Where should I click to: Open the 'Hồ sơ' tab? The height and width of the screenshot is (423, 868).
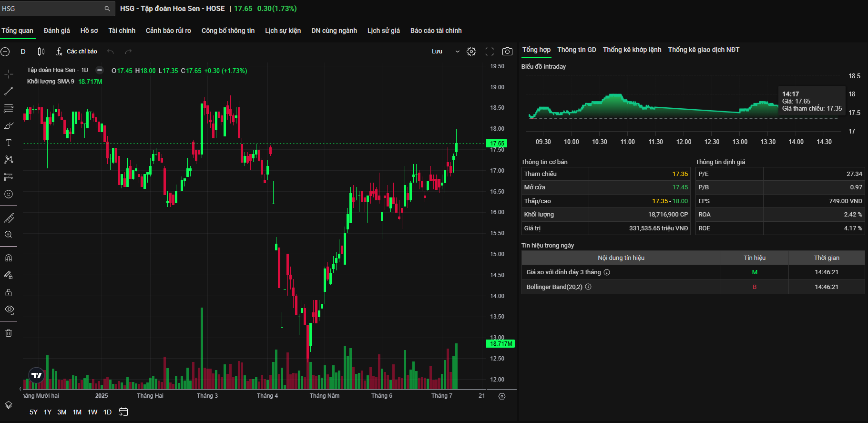coord(89,31)
